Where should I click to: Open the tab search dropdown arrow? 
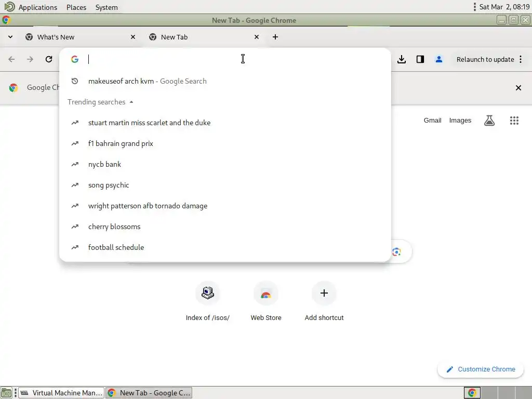point(10,37)
